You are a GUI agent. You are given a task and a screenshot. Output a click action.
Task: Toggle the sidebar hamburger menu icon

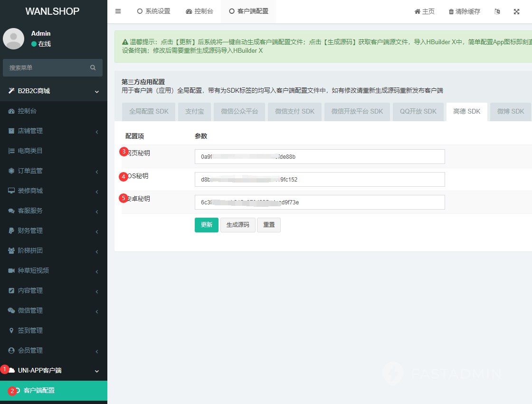pyautogui.click(x=118, y=11)
